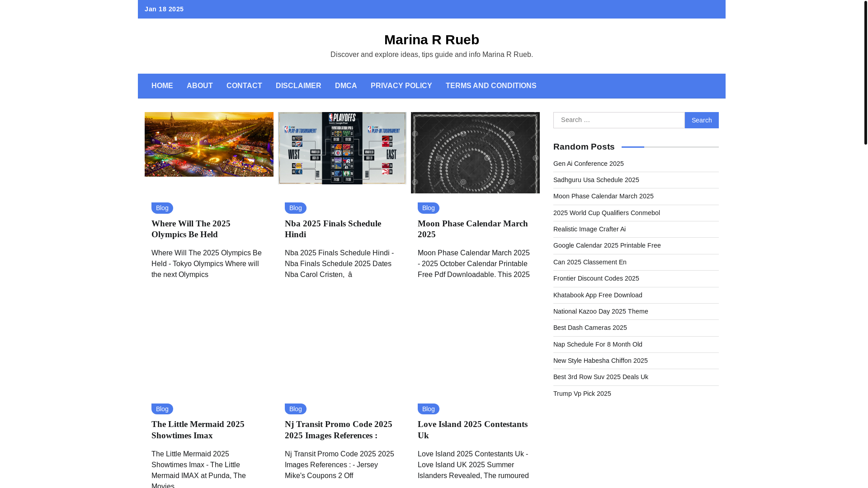Open Nj Transit Promo Code 2025 post
The image size is (868, 488).
coord(338,430)
